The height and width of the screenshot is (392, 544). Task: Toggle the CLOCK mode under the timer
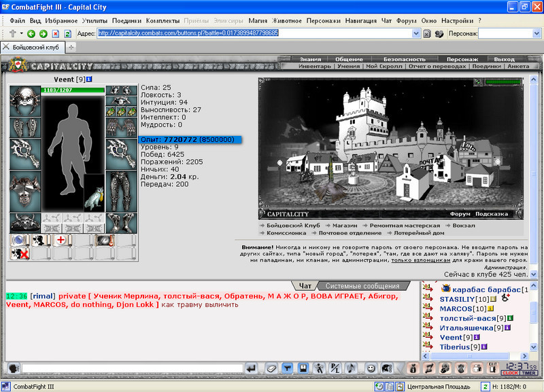click(x=510, y=373)
